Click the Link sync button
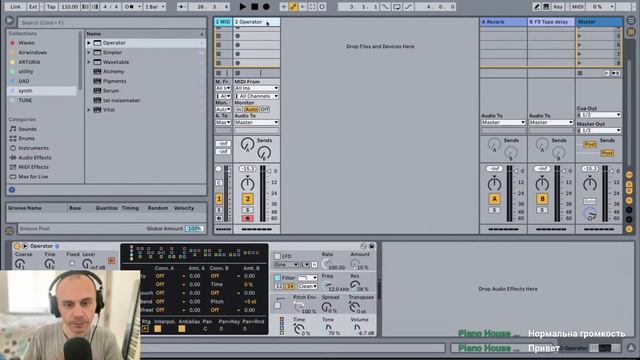Viewport: 640px width, 360px height. (15, 7)
